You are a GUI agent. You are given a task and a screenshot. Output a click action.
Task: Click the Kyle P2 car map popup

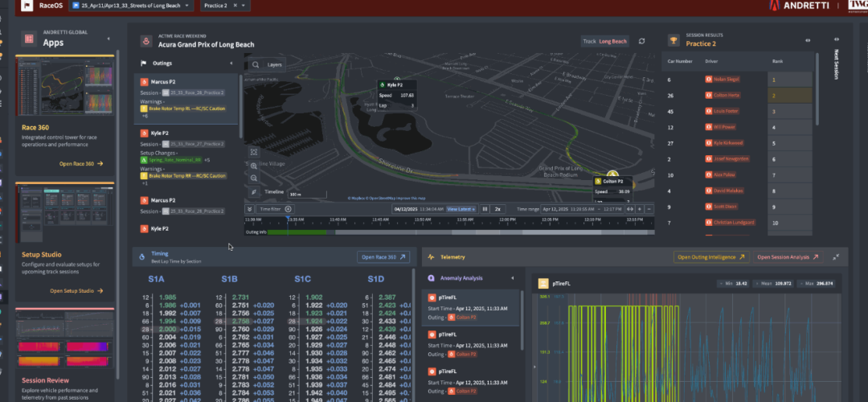tap(396, 95)
